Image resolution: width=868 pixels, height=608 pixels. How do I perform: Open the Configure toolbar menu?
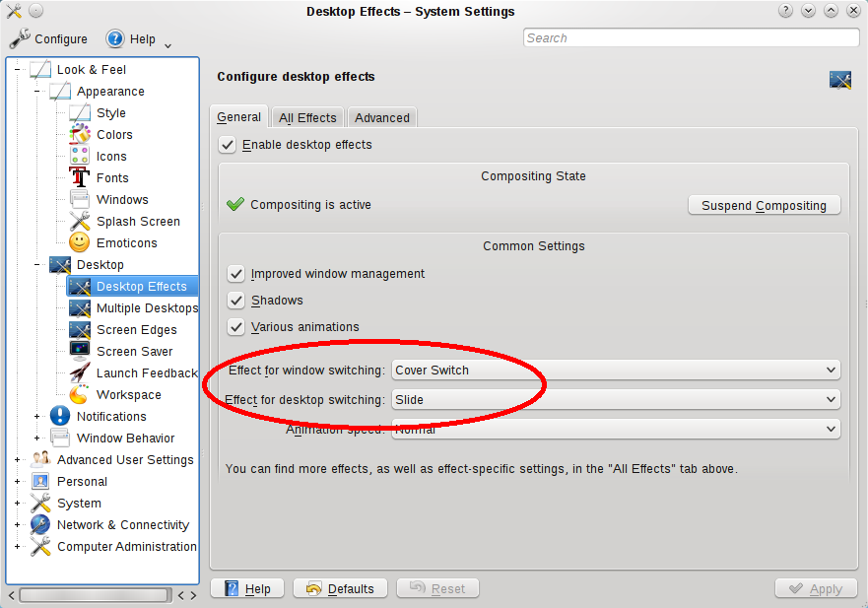click(49, 38)
